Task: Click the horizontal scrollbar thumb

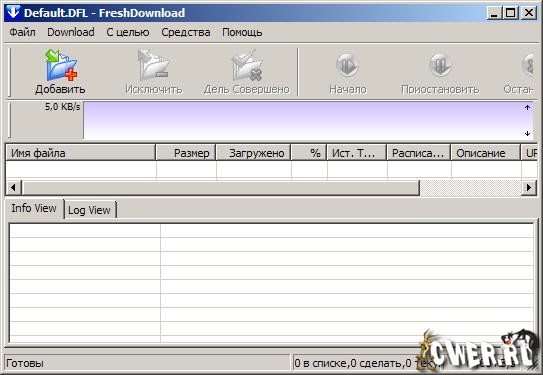Action: tap(221, 188)
